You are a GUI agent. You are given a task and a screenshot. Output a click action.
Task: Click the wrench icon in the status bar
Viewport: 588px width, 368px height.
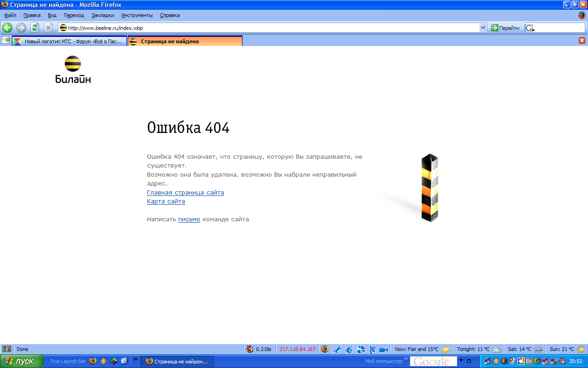pyautogui.click(x=337, y=349)
